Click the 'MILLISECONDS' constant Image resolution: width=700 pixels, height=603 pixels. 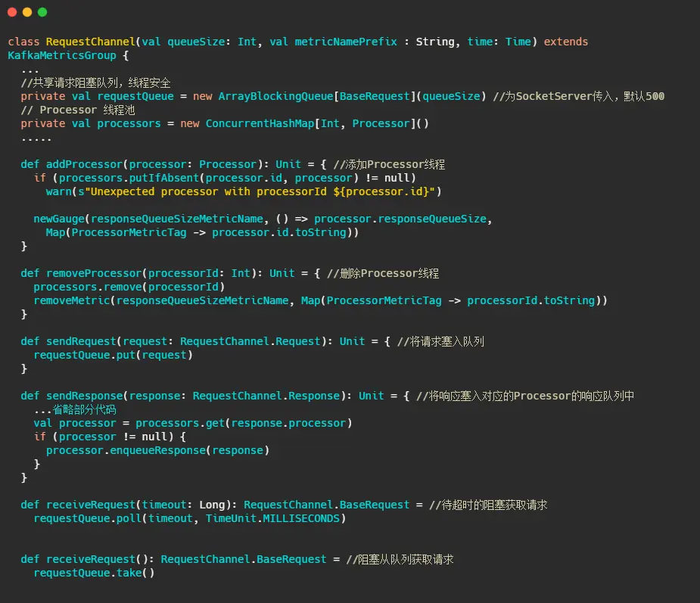[x=301, y=518]
